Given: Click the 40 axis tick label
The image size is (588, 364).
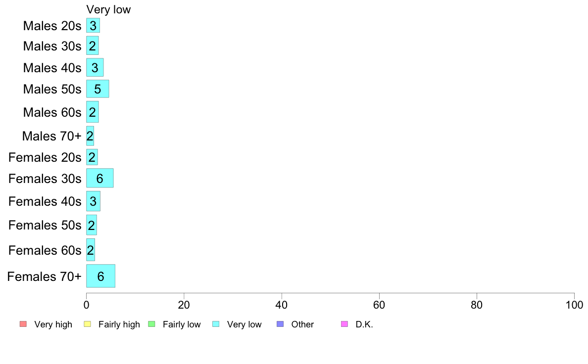Looking at the screenshot, I should 282,305.
